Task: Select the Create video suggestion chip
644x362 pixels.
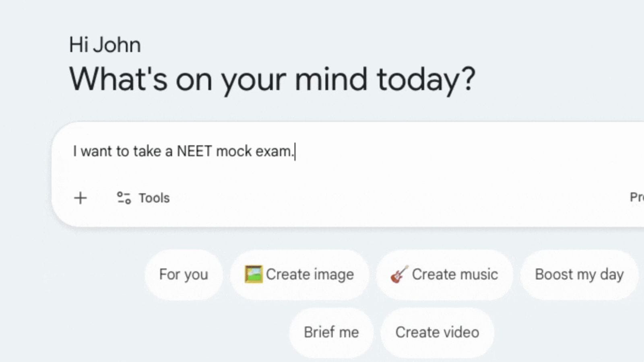Action: tap(437, 332)
